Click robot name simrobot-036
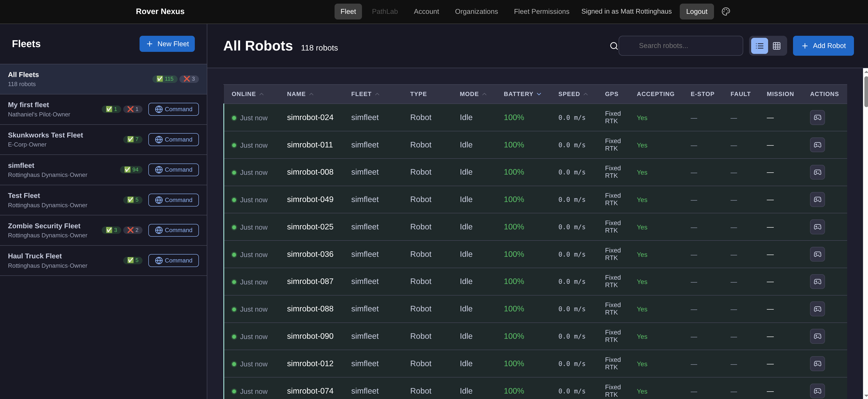This screenshot has width=868, height=399. 310,255
